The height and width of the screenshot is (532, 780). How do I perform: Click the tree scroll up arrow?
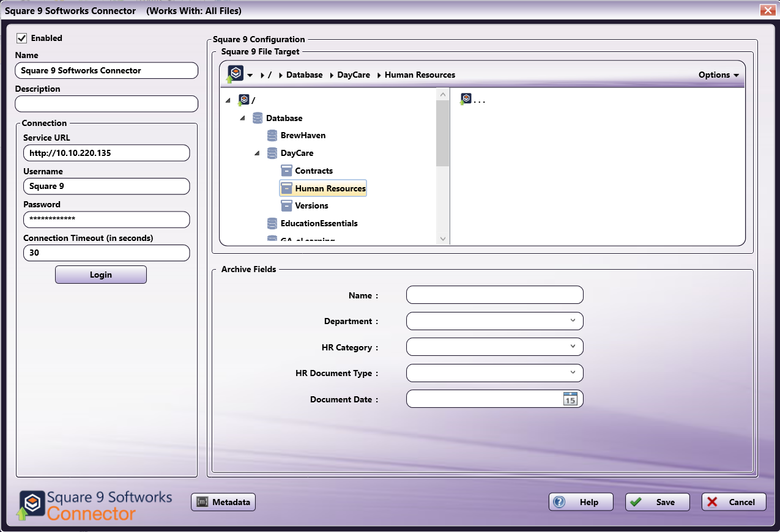[x=443, y=94]
